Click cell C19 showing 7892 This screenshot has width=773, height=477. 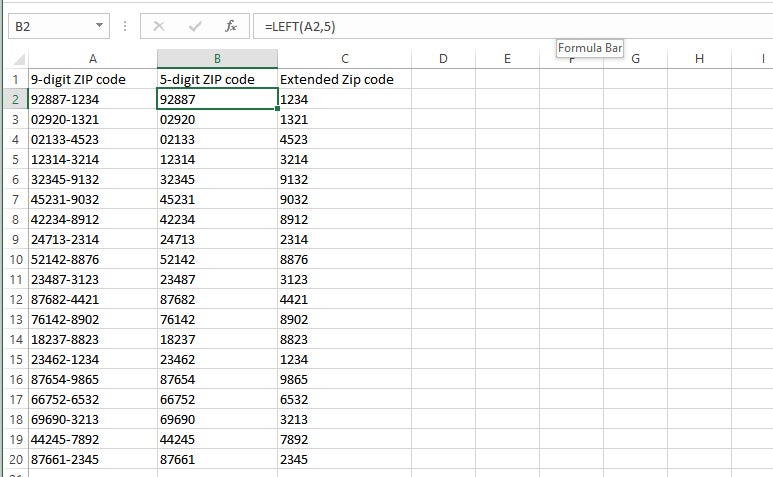tap(345, 440)
